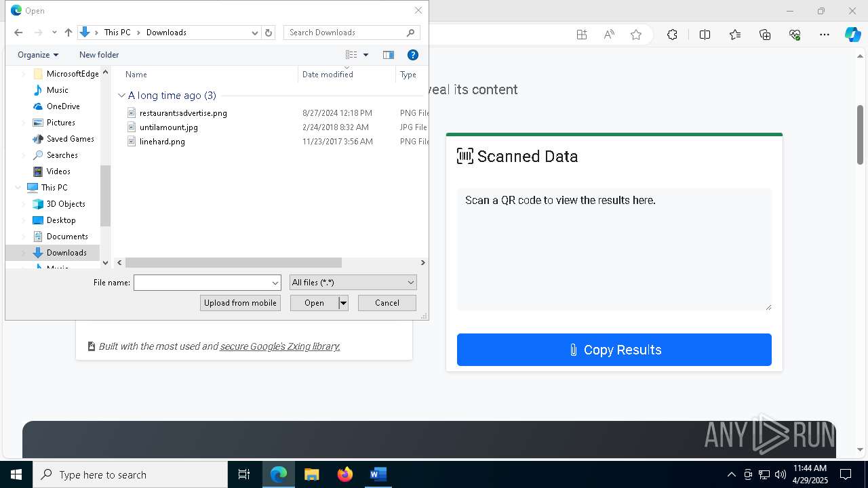Open the app available icon in address bar

point(582,35)
